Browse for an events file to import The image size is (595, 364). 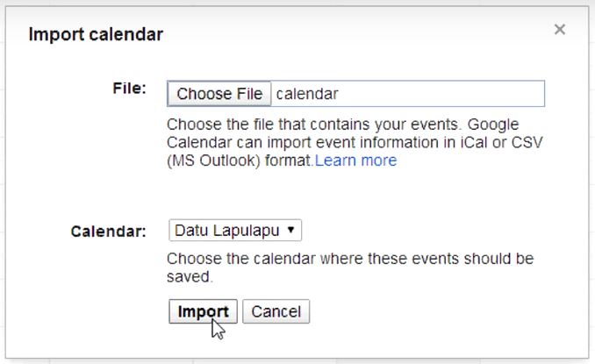point(219,94)
